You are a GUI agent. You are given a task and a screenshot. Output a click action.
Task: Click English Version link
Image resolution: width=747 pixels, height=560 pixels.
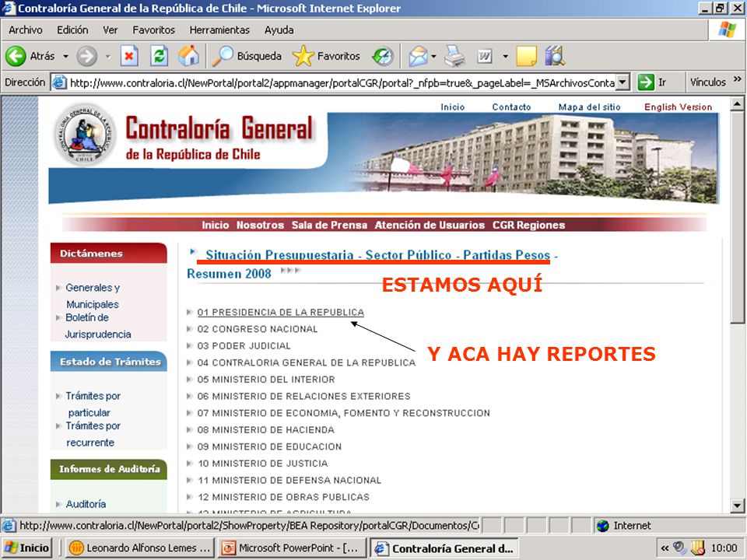(678, 107)
